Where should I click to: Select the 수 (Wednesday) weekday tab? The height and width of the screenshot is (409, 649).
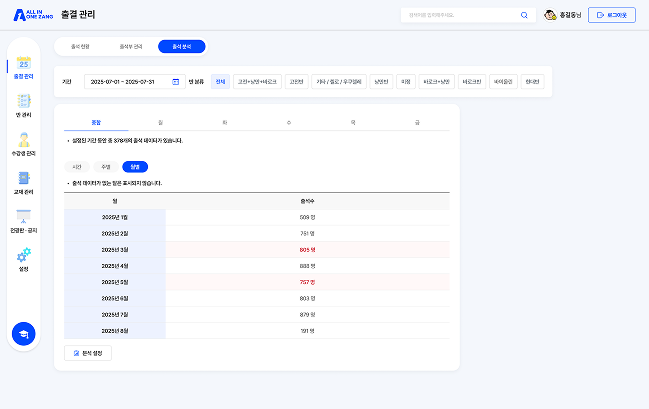point(289,123)
